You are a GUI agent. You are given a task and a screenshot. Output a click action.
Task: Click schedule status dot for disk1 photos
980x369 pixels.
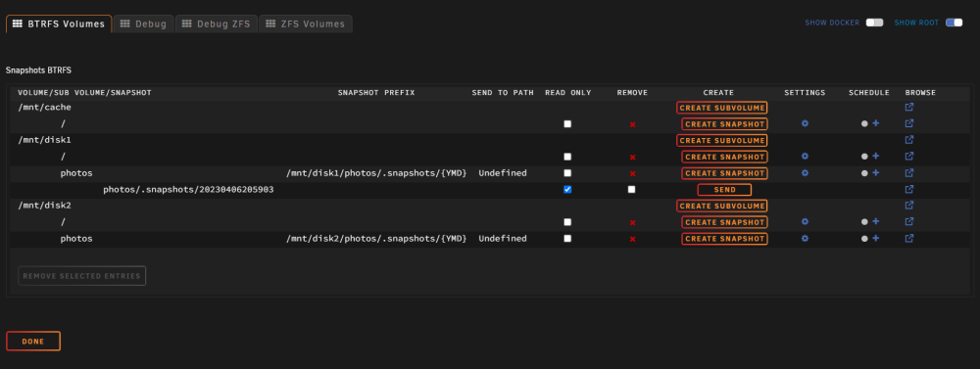[x=864, y=173]
